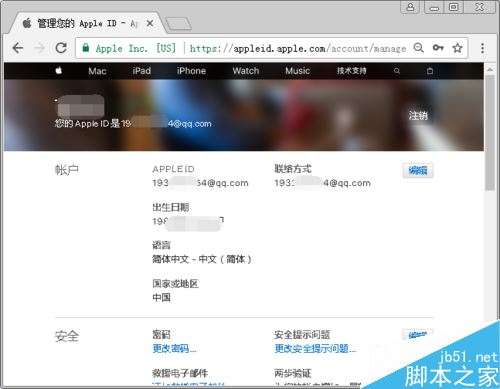Open saved password key icon
500x389 pixels.
pyautogui.click(x=438, y=48)
